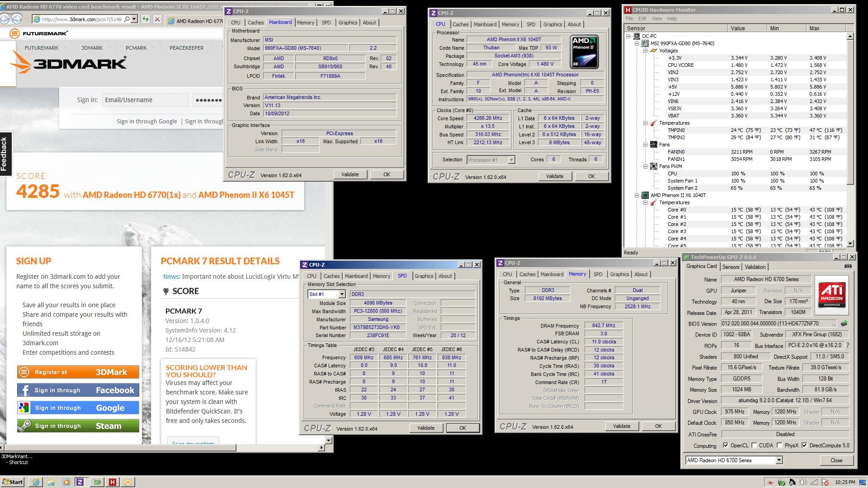Click the Sign in through Steam button
This screenshot has height=488, width=868.
(78, 426)
